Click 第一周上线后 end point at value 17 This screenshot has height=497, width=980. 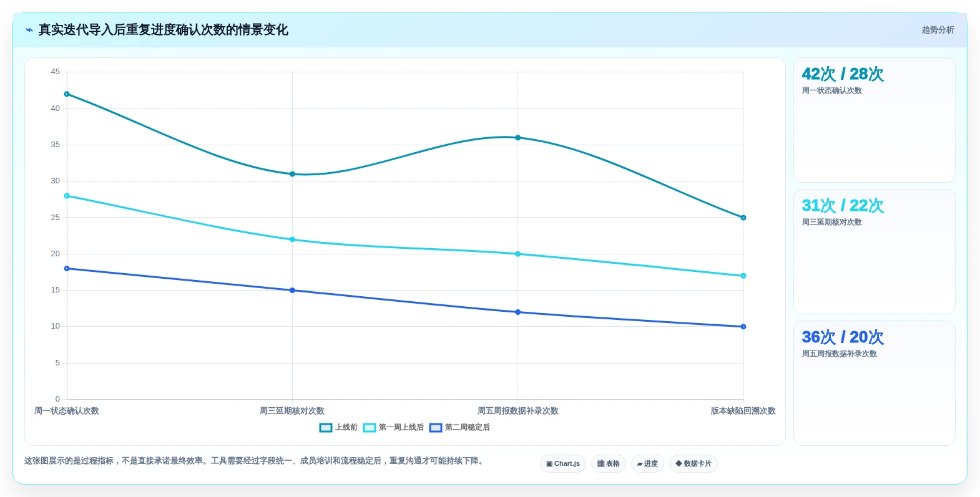[x=743, y=276]
